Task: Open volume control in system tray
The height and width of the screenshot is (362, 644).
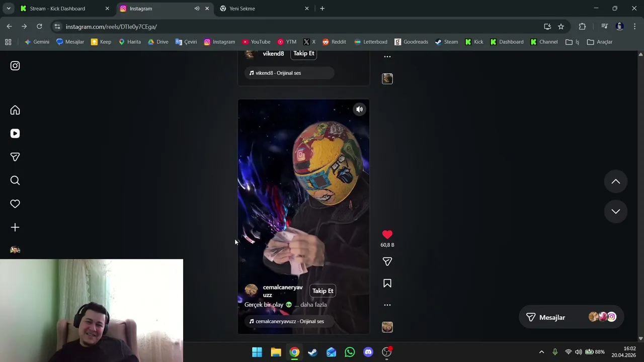Action: (579, 352)
